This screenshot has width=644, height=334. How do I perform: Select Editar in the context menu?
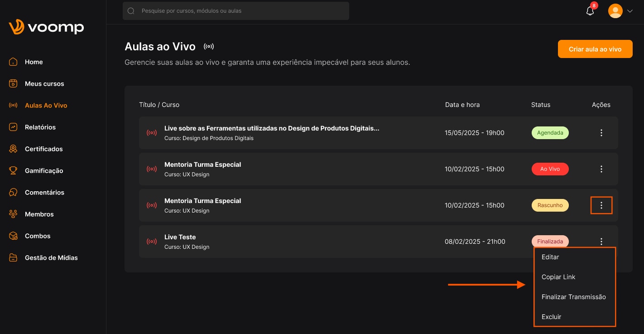550,257
